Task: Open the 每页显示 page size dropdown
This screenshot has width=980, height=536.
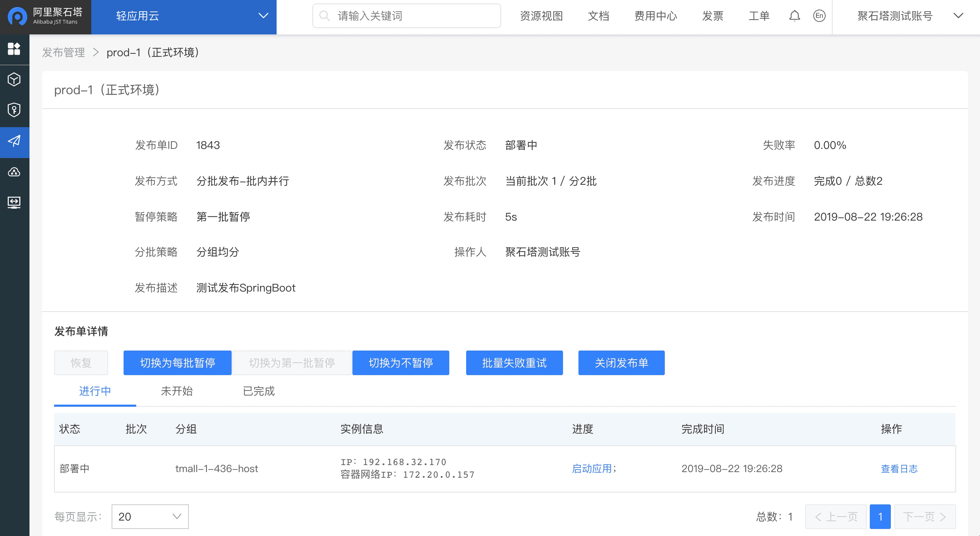Action: (150, 517)
